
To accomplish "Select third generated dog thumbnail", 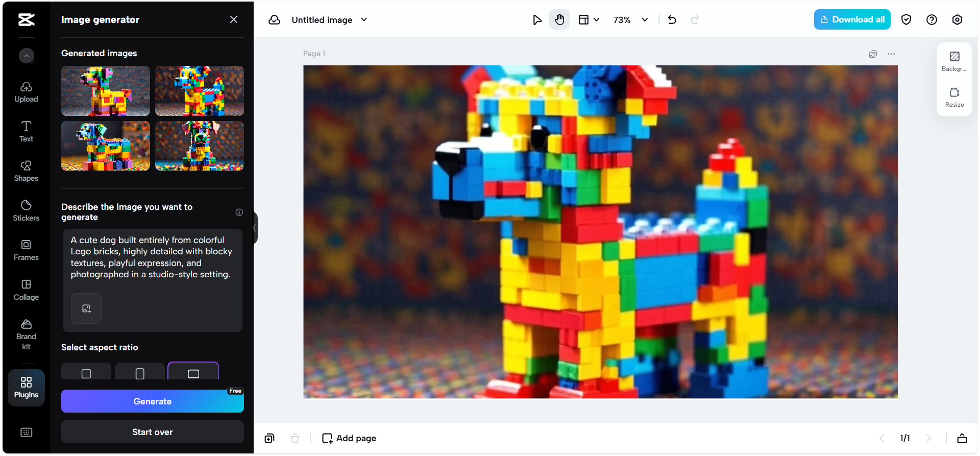I will coord(106,146).
